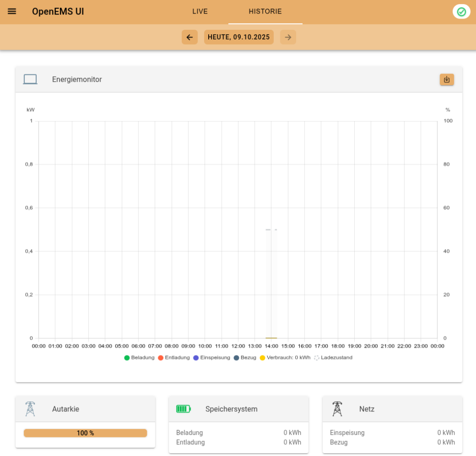This screenshot has width=476, height=456.
Task: Toggle Entladung series in chart legend
Action: (x=174, y=357)
